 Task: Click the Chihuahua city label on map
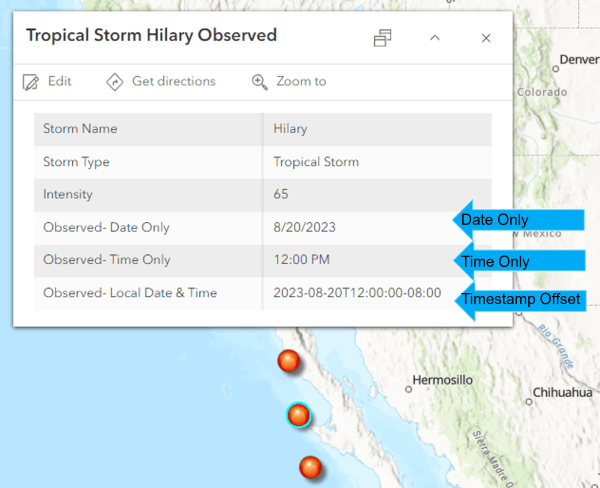click(560, 392)
